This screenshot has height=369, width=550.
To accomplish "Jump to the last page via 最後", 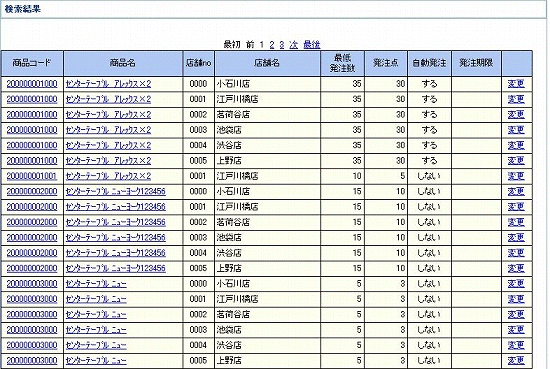I will pyautogui.click(x=312, y=45).
